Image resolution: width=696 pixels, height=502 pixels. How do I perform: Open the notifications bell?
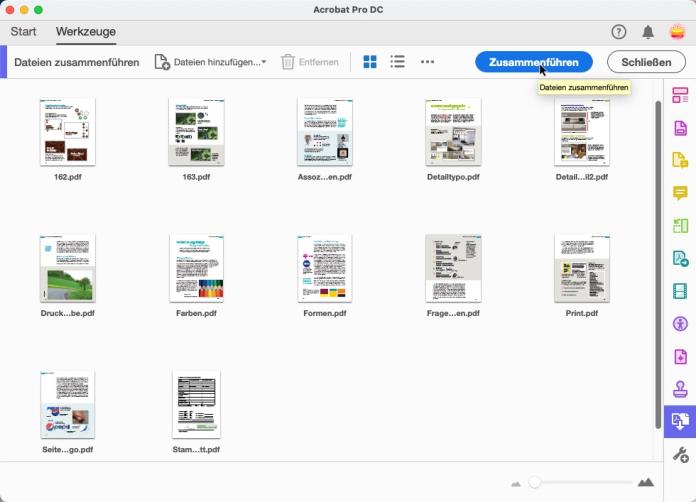pos(648,32)
